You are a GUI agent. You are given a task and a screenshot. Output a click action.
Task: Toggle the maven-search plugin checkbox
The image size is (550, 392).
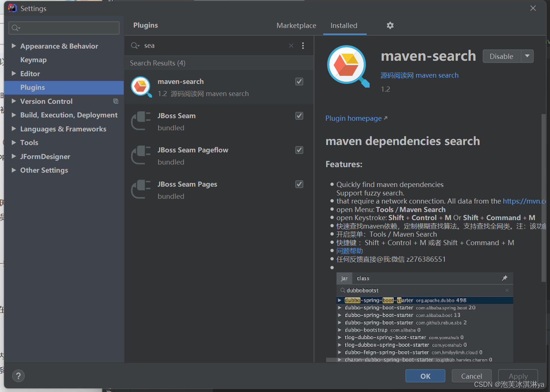(299, 81)
